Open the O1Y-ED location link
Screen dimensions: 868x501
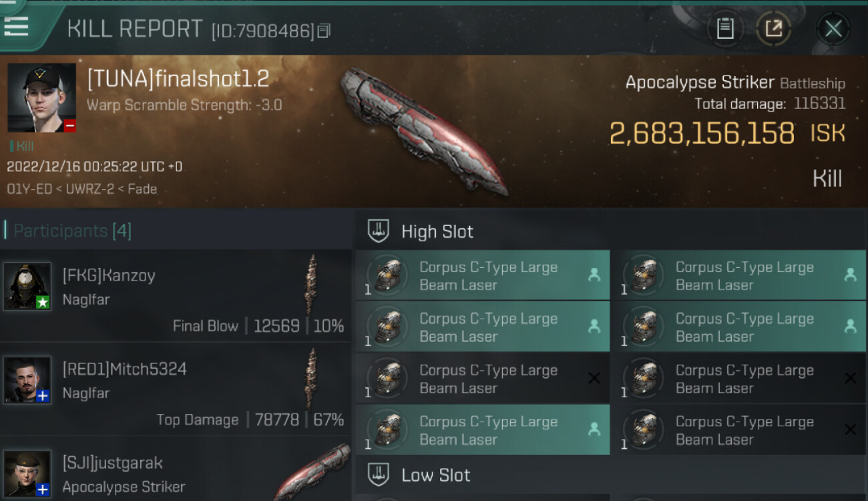coord(29,189)
